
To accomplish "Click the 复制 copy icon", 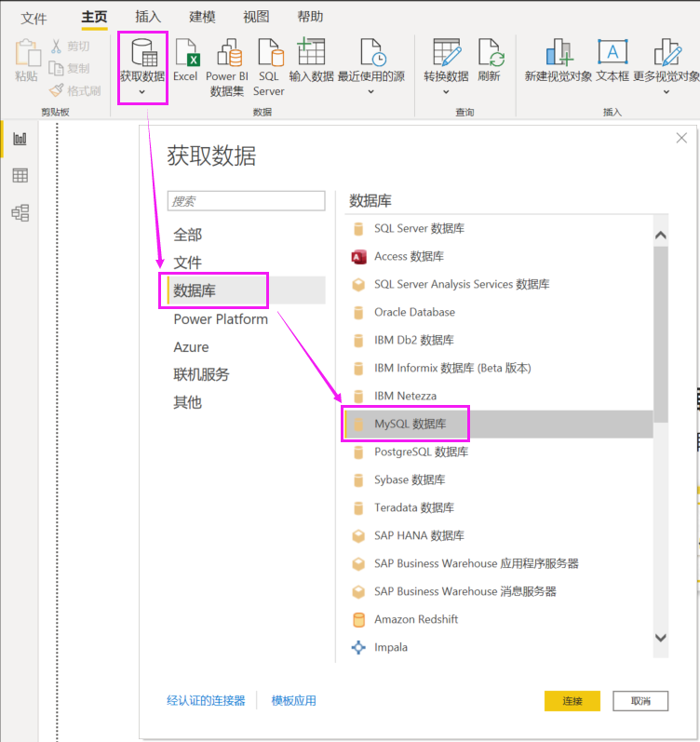I will pos(57,68).
